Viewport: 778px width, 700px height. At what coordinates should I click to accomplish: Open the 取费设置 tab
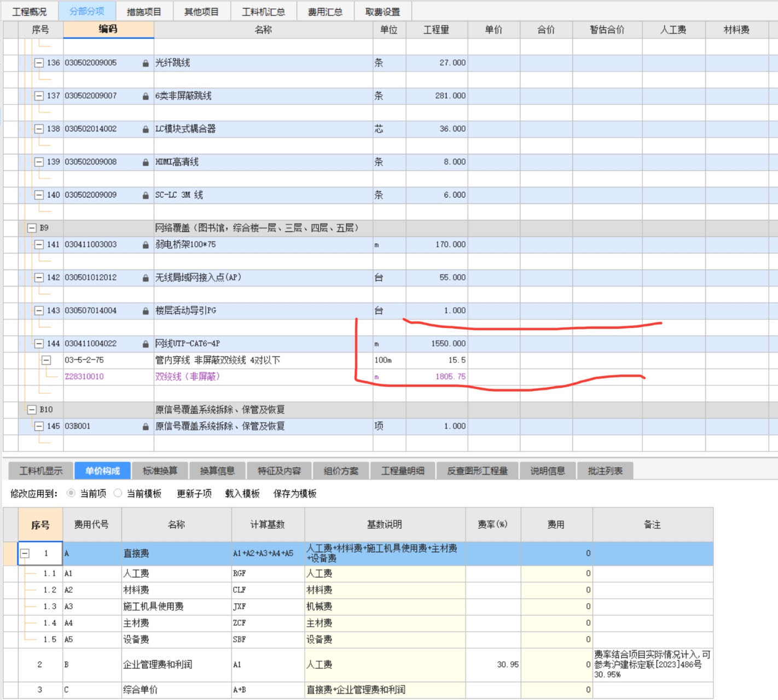[x=382, y=11]
